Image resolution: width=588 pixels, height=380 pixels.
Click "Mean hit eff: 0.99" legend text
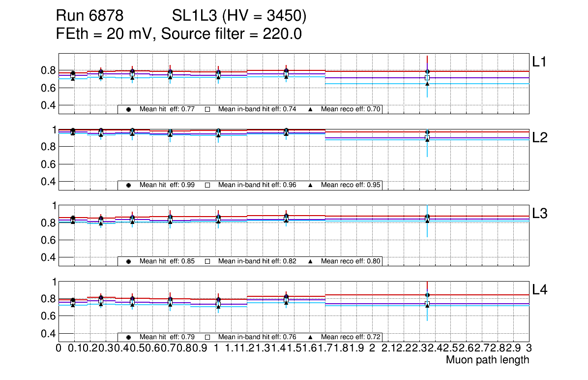pos(167,185)
